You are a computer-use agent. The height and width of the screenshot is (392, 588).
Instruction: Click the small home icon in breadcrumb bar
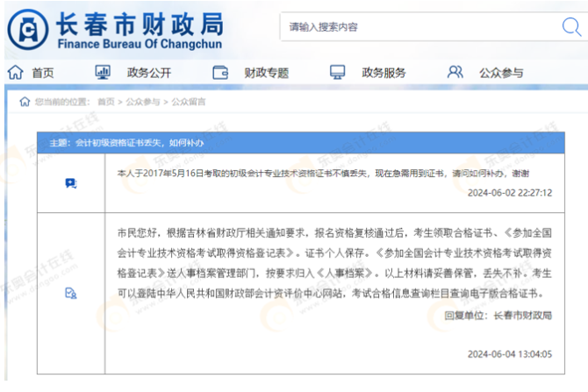pyautogui.click(x=25, y=102)
